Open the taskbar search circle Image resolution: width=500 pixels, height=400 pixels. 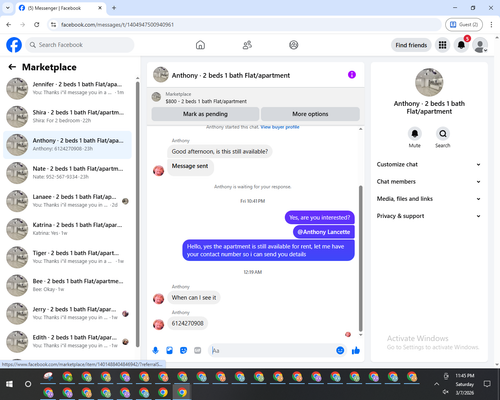click(x=28, y=384)
